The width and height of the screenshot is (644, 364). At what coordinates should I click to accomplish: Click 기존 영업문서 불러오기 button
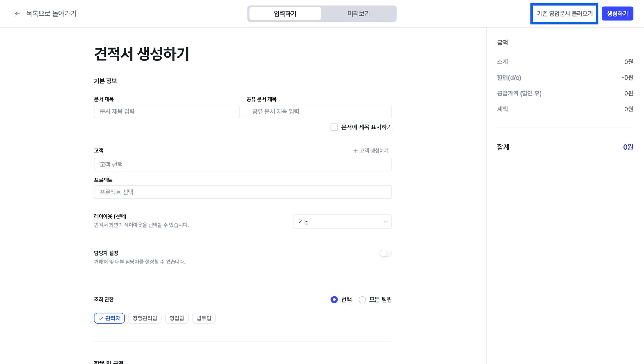(x=564, y=14)
